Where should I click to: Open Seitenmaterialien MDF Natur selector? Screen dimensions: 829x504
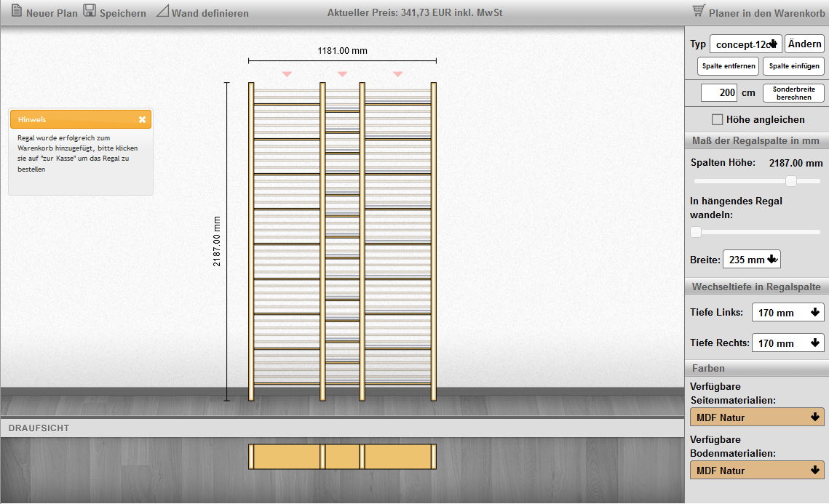point(756,417)
